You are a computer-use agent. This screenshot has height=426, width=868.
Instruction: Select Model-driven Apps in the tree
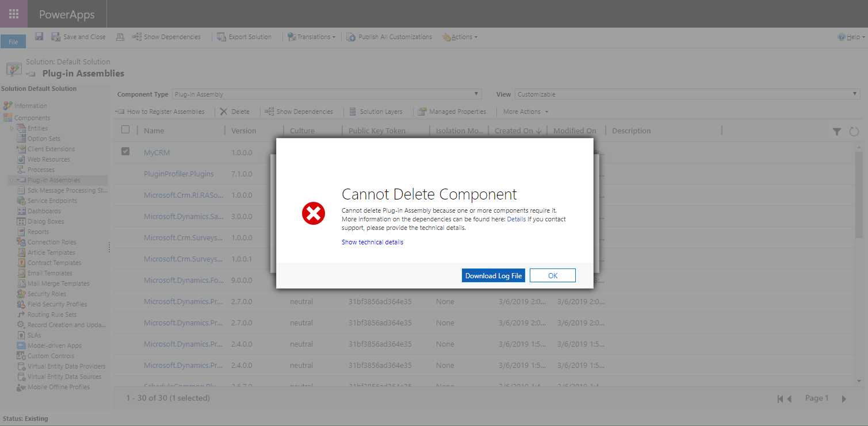55,346
